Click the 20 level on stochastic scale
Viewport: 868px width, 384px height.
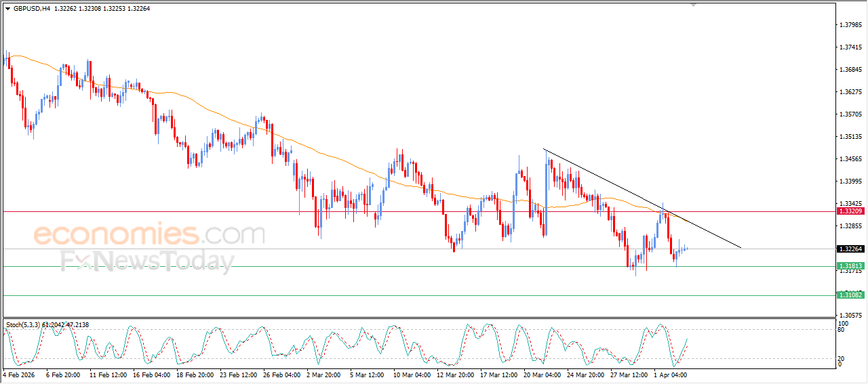pyautogui.click(x=842, y=358)
